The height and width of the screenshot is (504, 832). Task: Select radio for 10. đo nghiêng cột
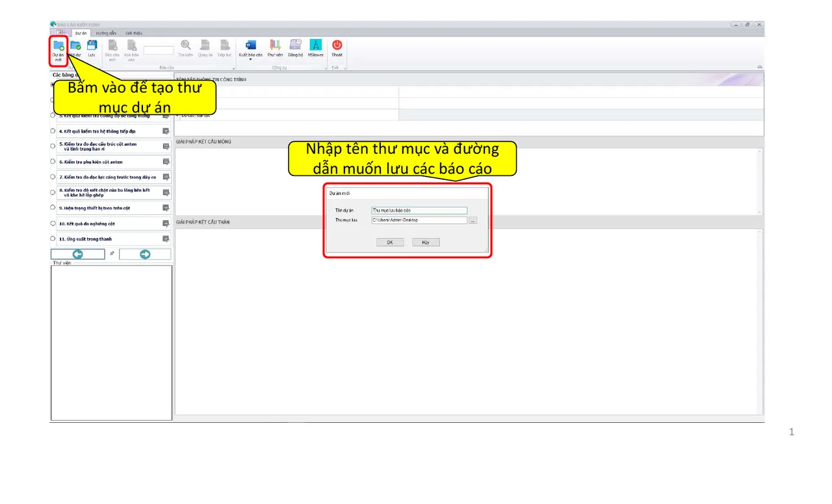(x=53, y=223)
